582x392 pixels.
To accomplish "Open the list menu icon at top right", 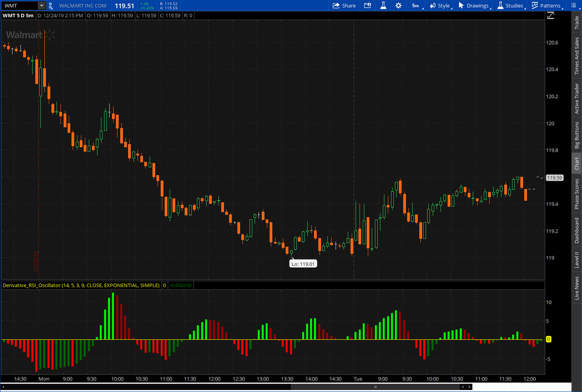I will pos(573,5).
